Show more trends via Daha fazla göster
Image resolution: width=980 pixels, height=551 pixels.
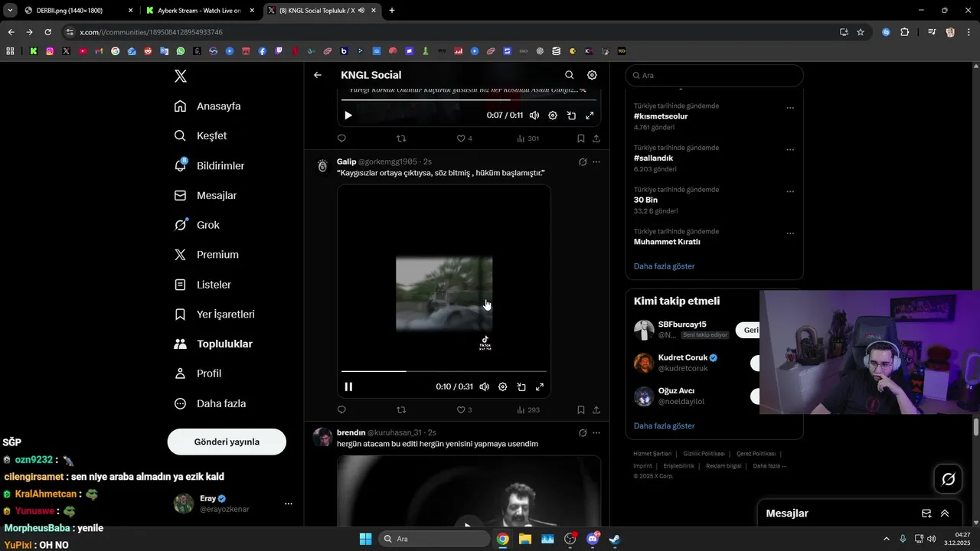[x=664, y=266]
